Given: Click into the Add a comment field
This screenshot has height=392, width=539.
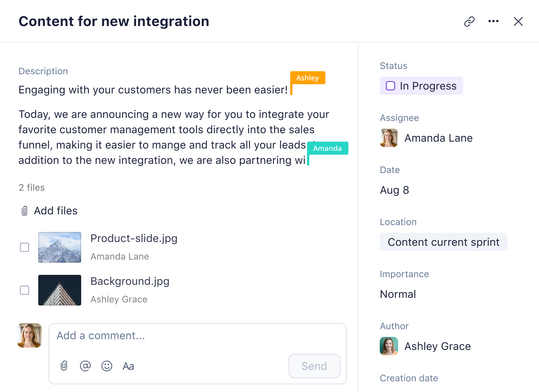Looking at the screenshot, I should click(x=198, y=336).
